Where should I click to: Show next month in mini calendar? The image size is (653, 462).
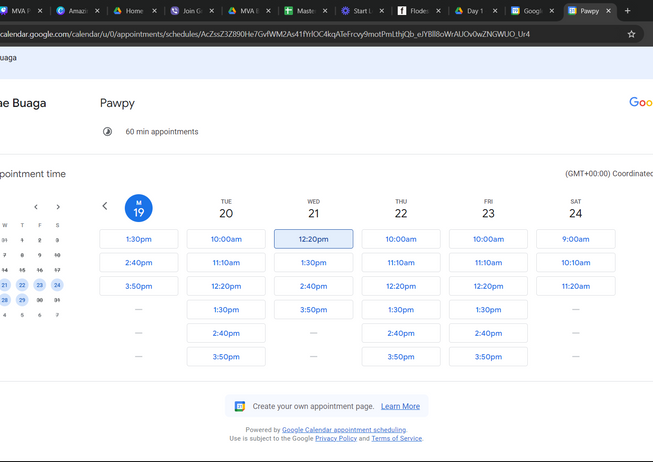click(x=58, y=207)
